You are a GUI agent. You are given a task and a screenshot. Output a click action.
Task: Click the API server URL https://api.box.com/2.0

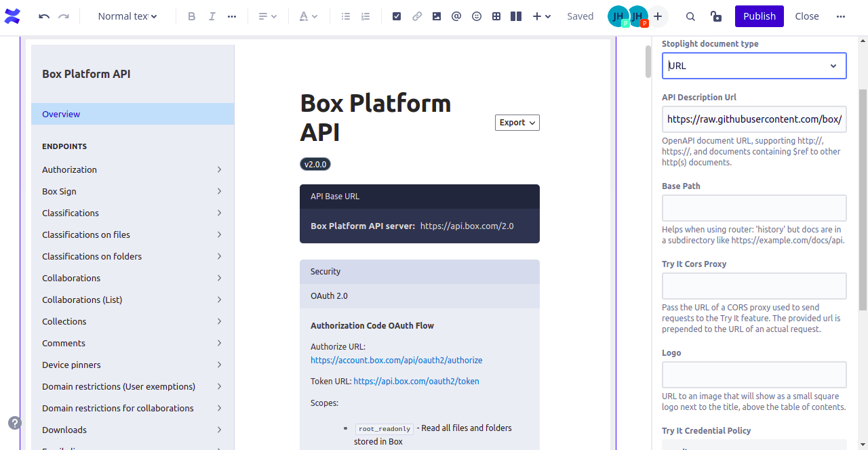[x=467, y=226]
